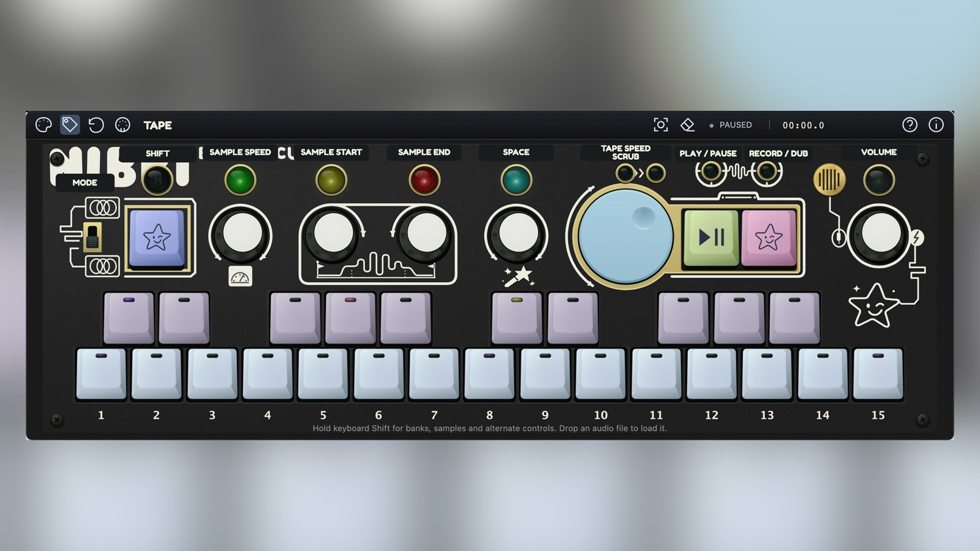Click the speedometer icon under Sample Speed
This screenshot has height=551, width=980.
tap(240, 277)
